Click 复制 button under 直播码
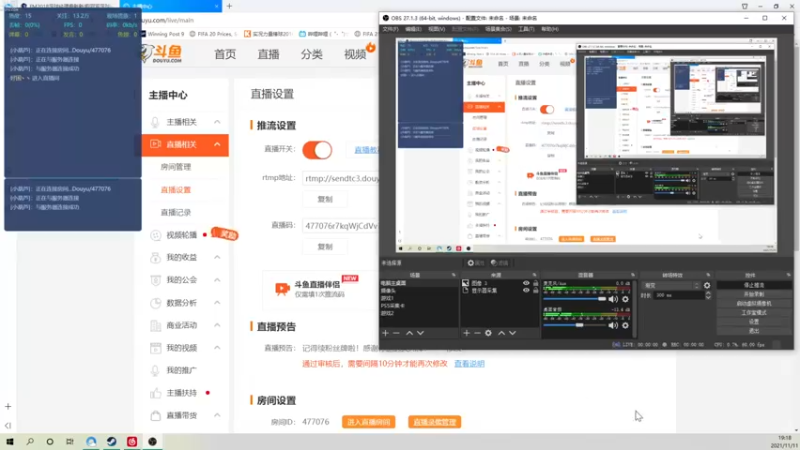800x450 pixels. pos(325,246)
